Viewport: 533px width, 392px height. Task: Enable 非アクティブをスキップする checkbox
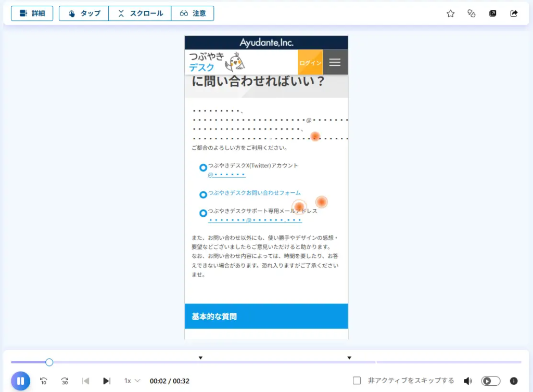[357, 381]
